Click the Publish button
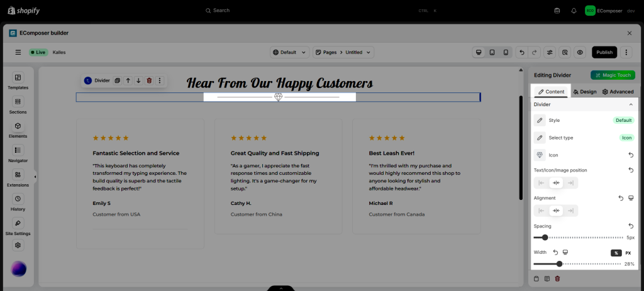 [x=604, y=52]
